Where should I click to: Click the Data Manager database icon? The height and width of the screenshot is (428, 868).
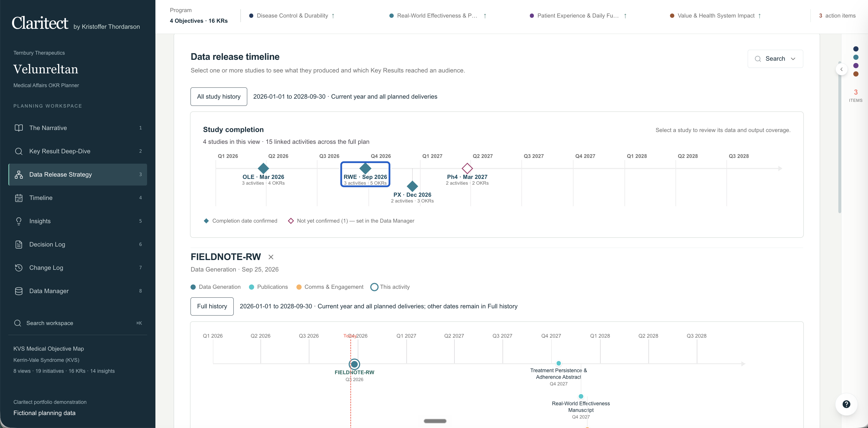[19, 291]
